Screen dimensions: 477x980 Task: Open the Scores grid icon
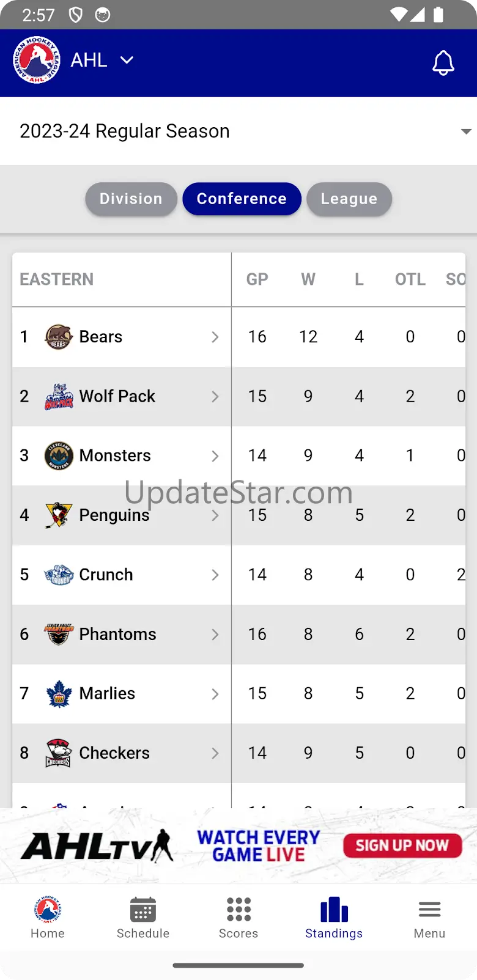pos(239,910)
